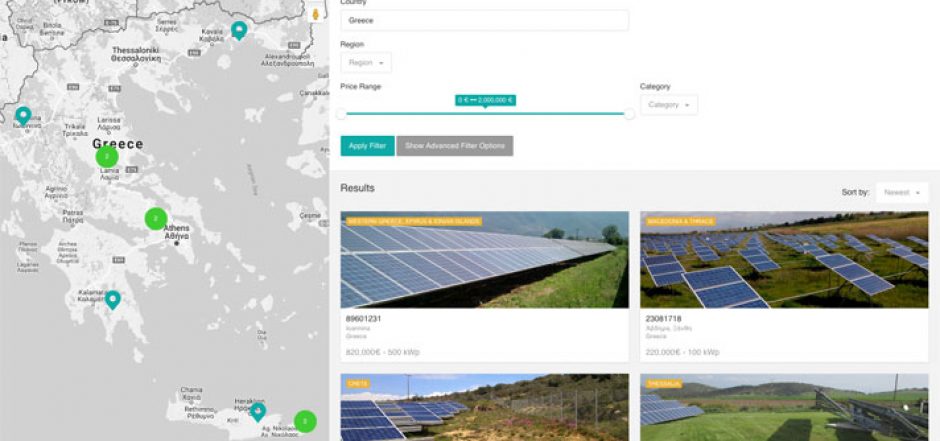Open the green cluster marker near Ag. Nikolaos

click(305, 421)
